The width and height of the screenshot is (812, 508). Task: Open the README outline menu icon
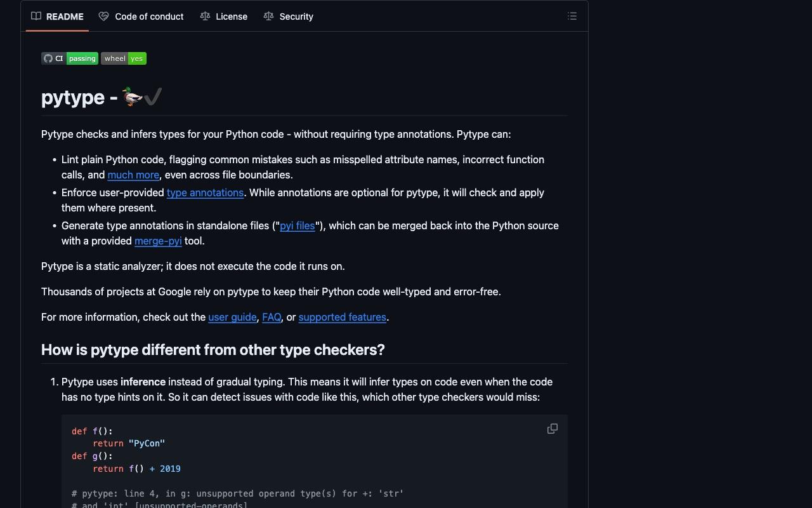[x=572, y=17]
